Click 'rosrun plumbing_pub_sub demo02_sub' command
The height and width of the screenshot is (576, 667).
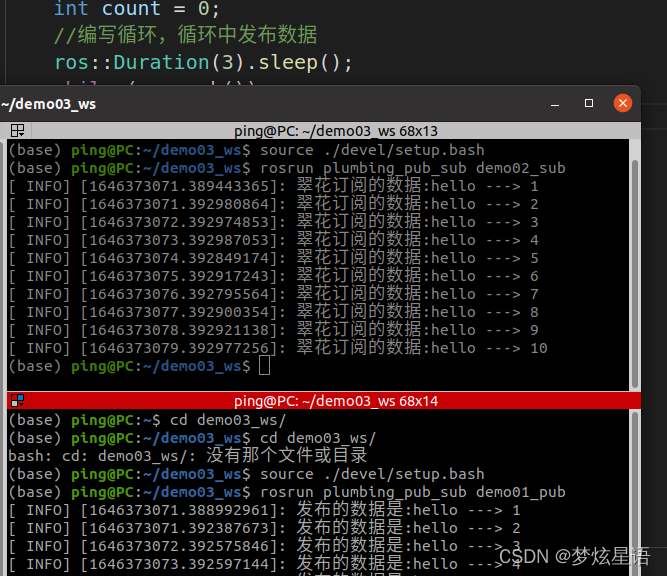tap(413, 168)
